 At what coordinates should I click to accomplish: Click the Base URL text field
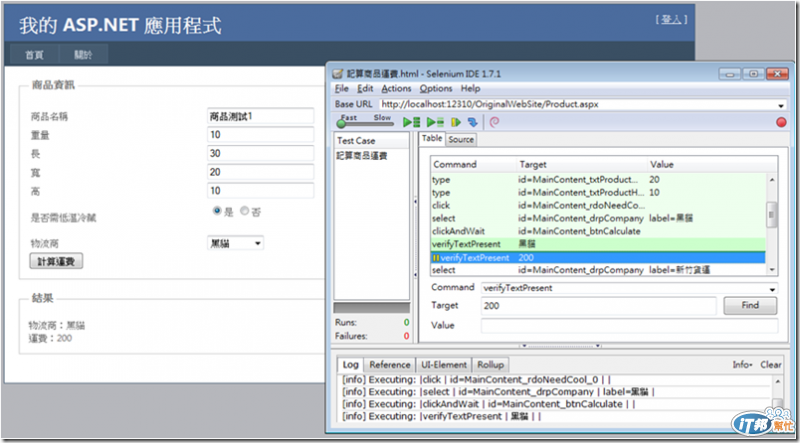pos(578,105)
